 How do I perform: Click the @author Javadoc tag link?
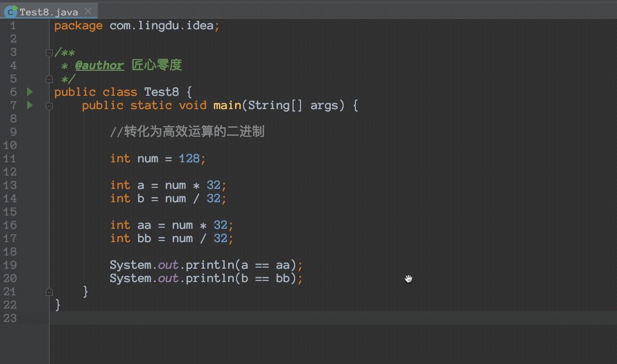click(x=99, y=65)
